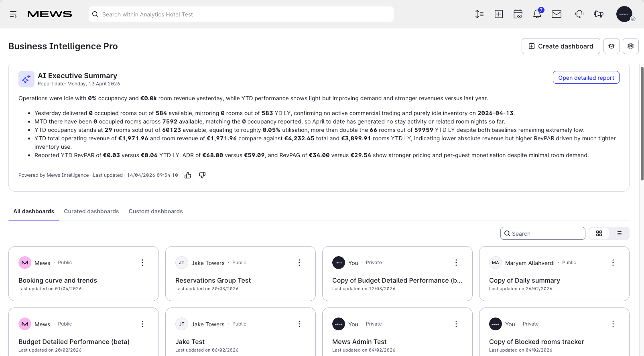Switch to grid view layout
Viewport: 644px width, 356px height.
click(599, 233)
